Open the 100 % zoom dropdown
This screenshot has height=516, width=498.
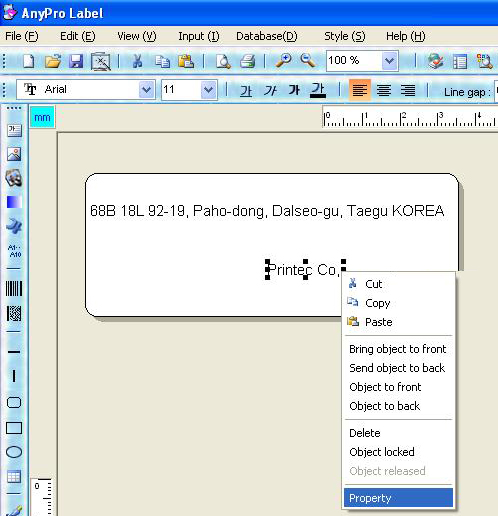point(389,61)
